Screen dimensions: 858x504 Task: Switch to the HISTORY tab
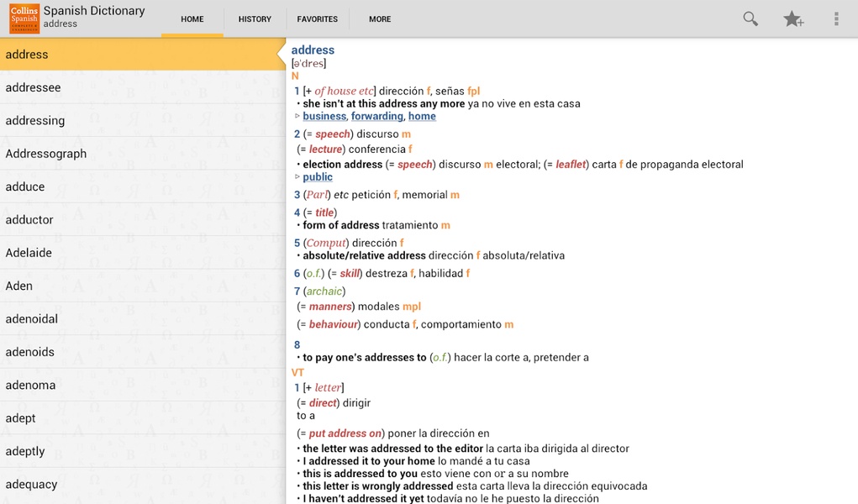(255, 19)
